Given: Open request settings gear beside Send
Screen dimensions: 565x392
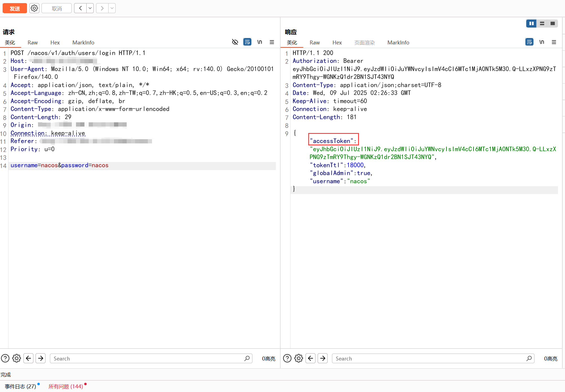Looking at the screenshot, I should [34, 8].
